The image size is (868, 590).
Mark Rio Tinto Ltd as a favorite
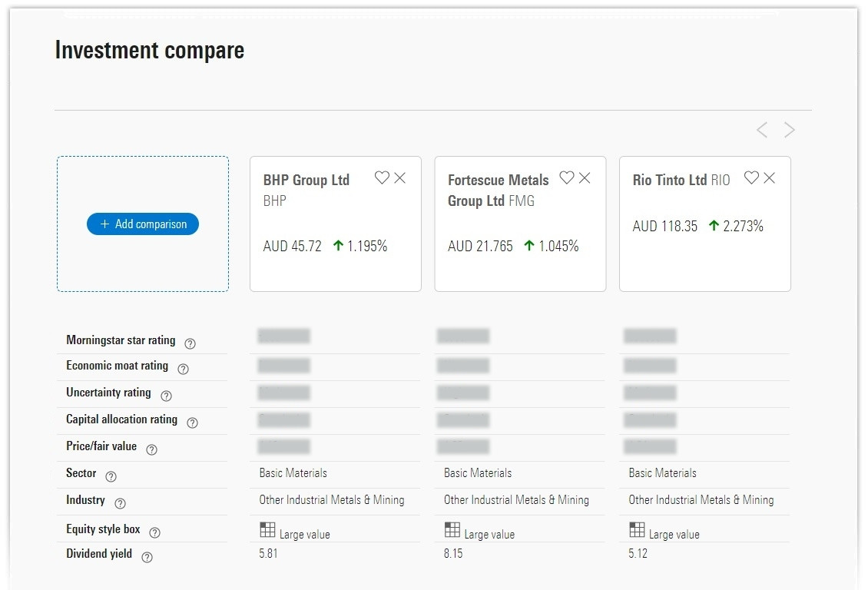click(x=751, y=178)
